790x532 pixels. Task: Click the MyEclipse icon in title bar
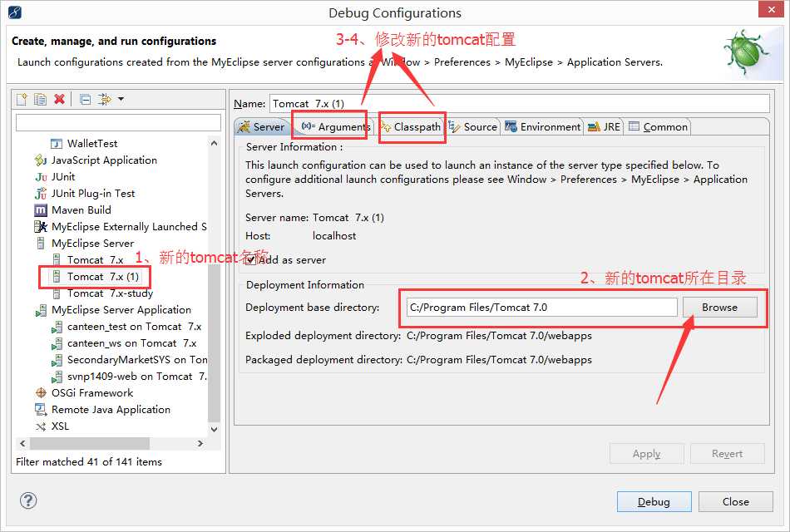coord(15,12)
